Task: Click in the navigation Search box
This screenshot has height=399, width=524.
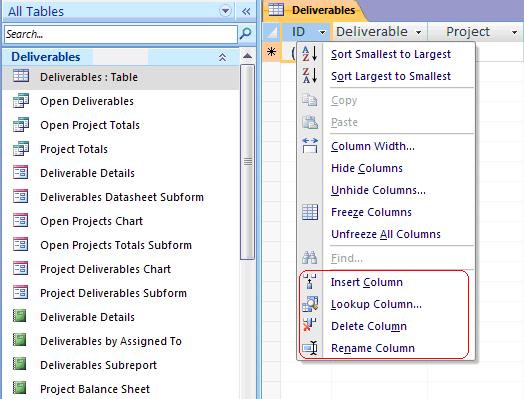Action: coord(121,34)
